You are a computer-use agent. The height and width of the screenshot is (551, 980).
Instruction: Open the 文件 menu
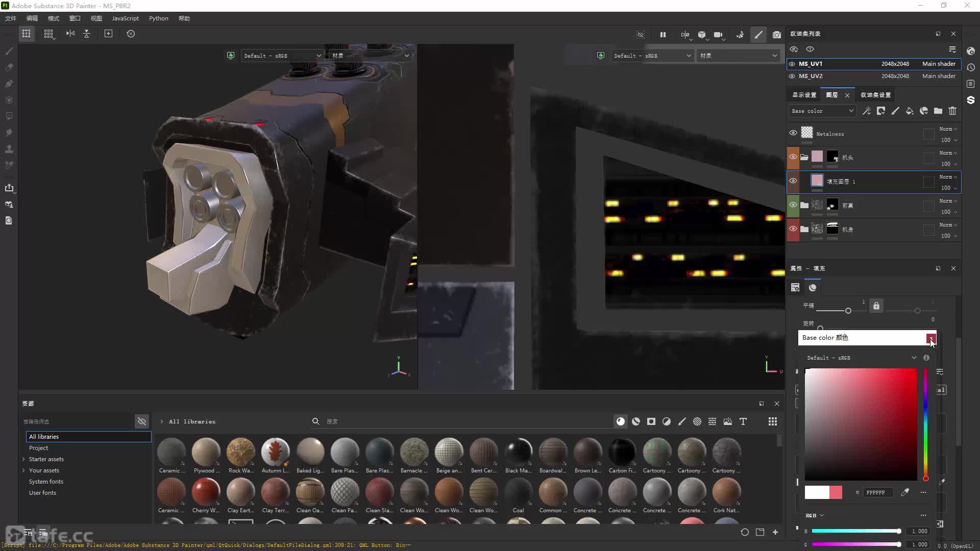(x=11, y=18)
